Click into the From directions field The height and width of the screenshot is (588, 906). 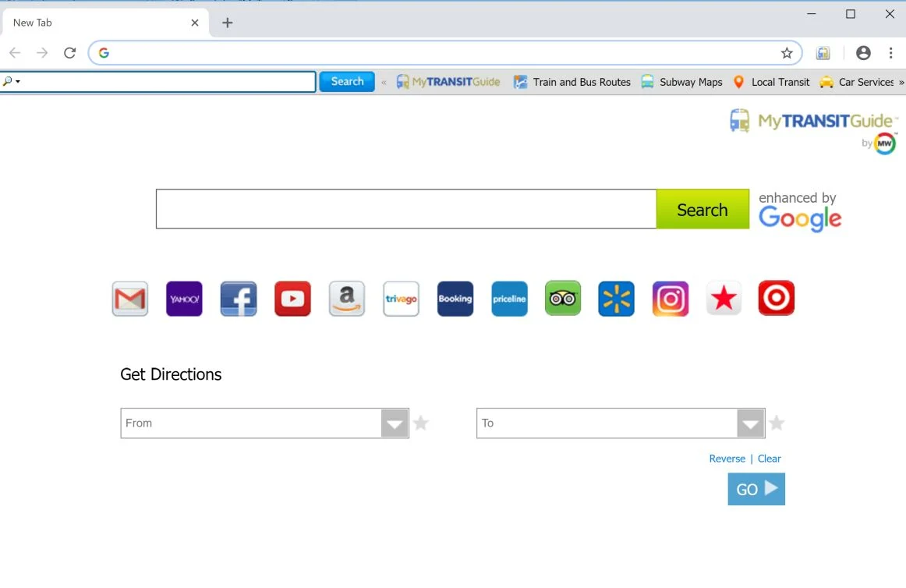pos(251,423)
